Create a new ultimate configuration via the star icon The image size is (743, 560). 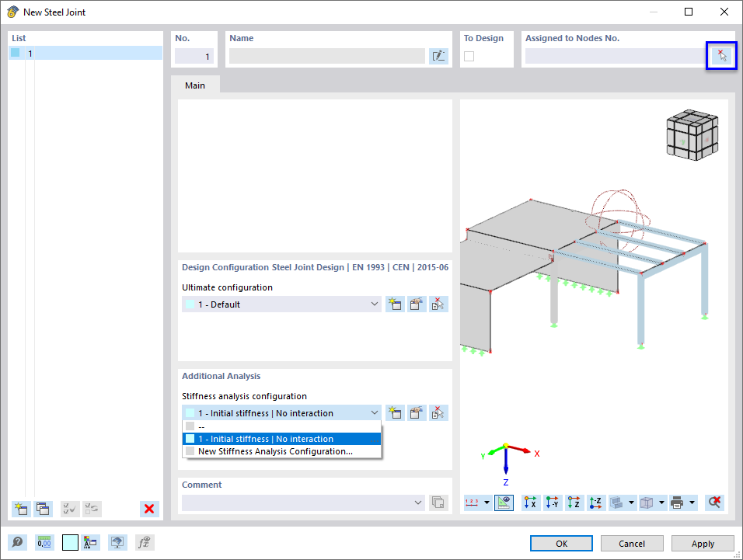(x=394, y=304)
